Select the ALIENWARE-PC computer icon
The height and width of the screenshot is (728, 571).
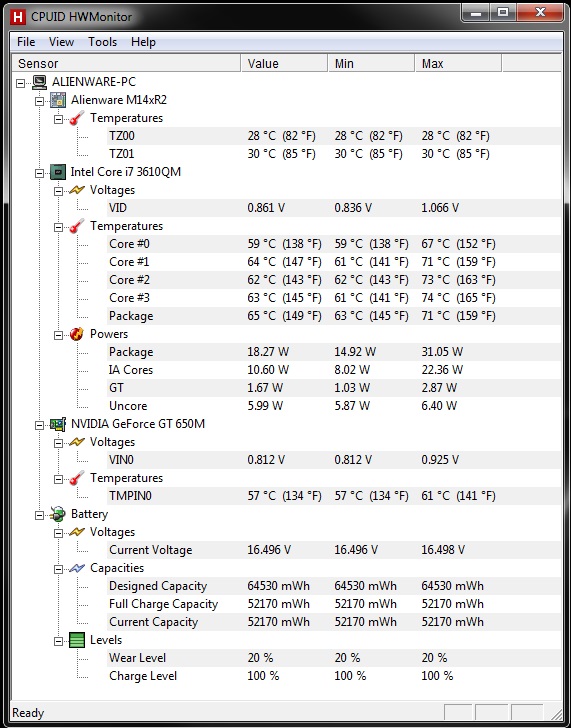39,82
